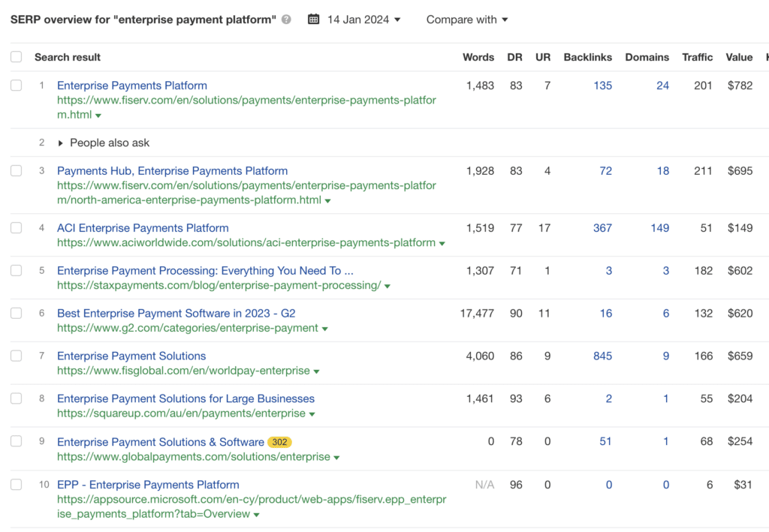
Task: Open the g2.com categories enterprise-payment URL
Action: (187, 328)
